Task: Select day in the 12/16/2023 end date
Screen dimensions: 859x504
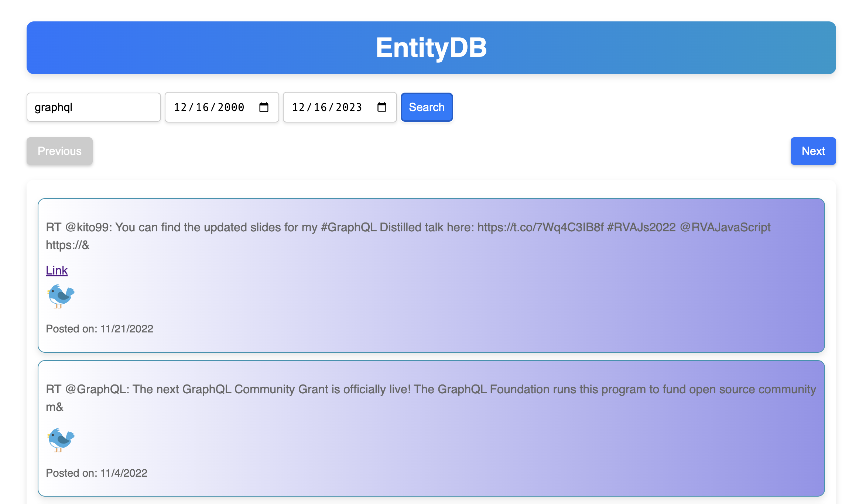Action: [x=320, y=107]
